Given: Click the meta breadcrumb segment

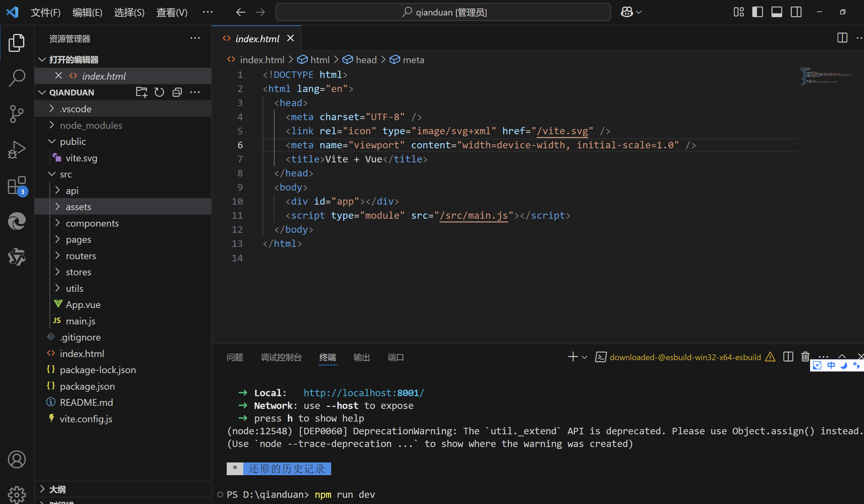Looking at the screenshot, I should coord(407,60).
